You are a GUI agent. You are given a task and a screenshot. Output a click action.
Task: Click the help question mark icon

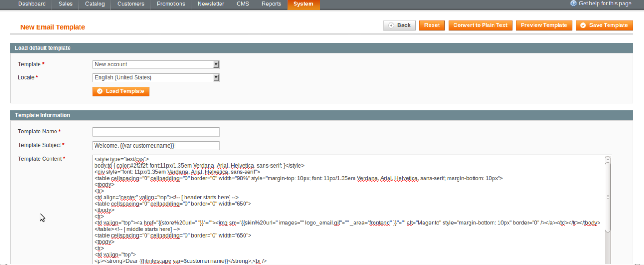point(574,4)
